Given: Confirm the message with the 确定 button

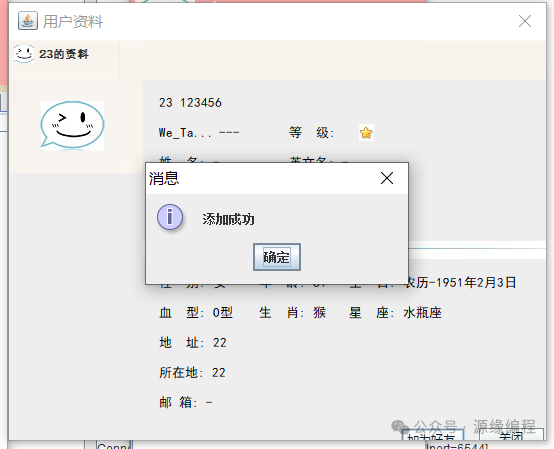Looking at the screenshot, I should pyautogui.click(x=277, y=257).
